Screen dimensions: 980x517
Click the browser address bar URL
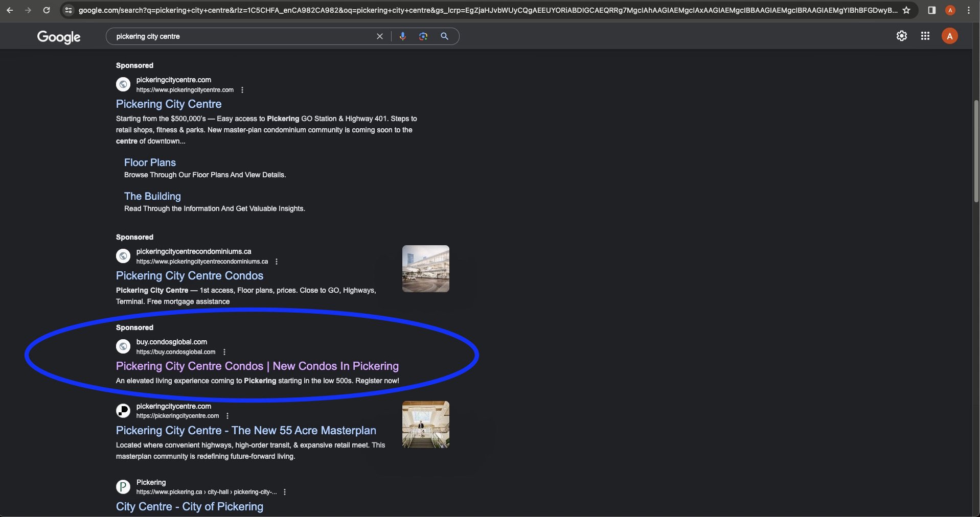coord(488,10)
